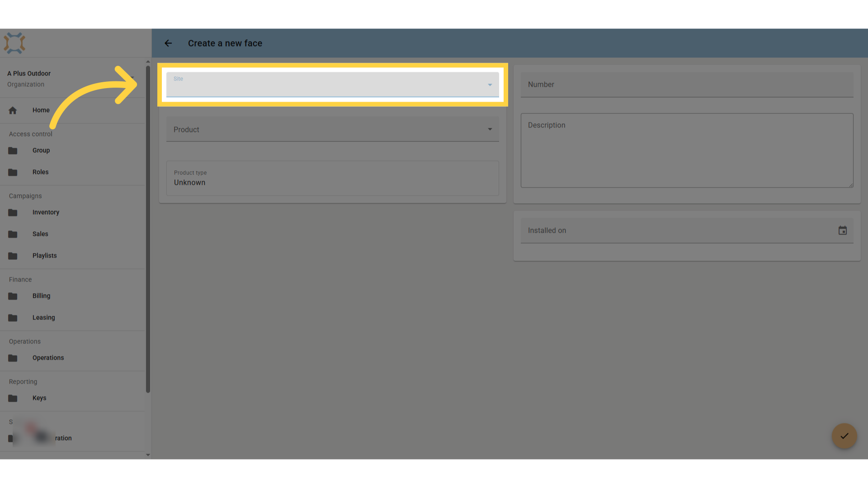This screenshot has width=868, height=488.
Task: Click the Billing folder icon
Action: [13, 296]
